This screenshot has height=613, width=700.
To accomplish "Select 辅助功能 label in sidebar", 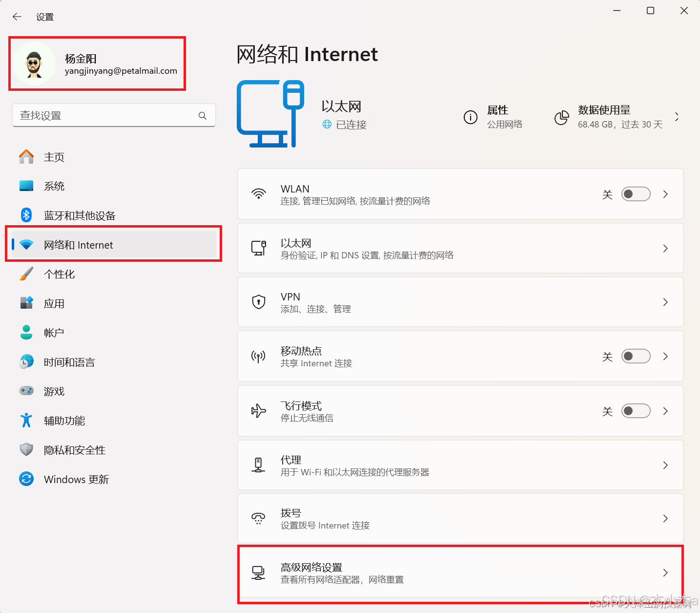I will pyautogui.click(x=64, y=421).
